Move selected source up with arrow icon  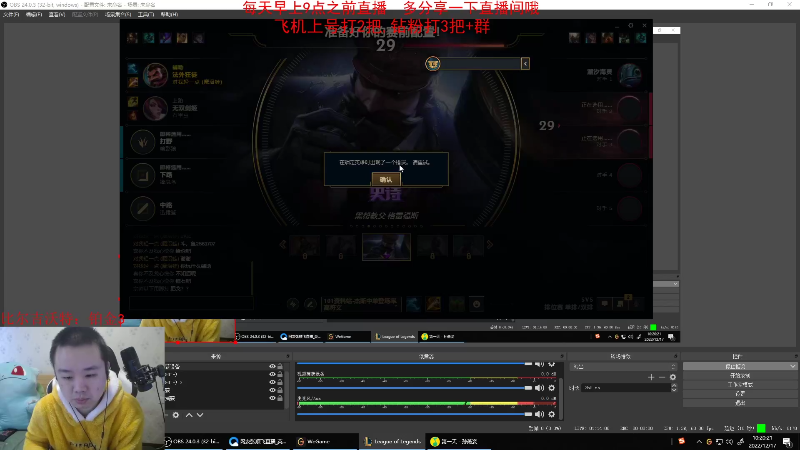pos(189,415)
